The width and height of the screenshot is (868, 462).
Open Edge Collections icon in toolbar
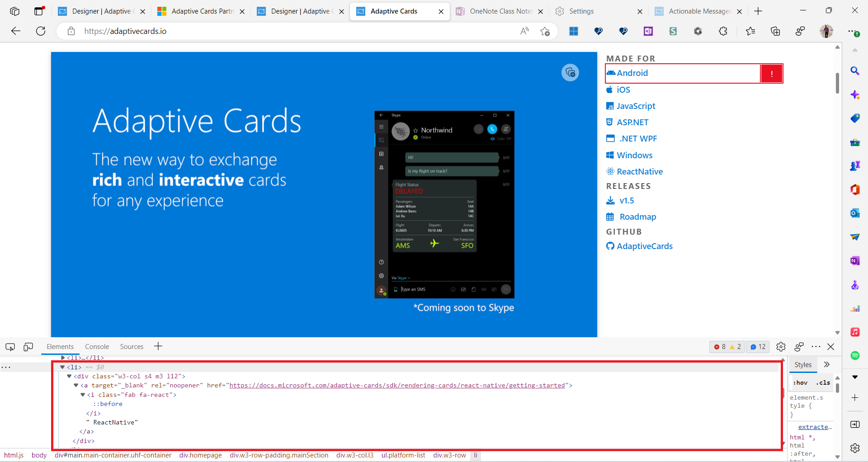(776, 31)
